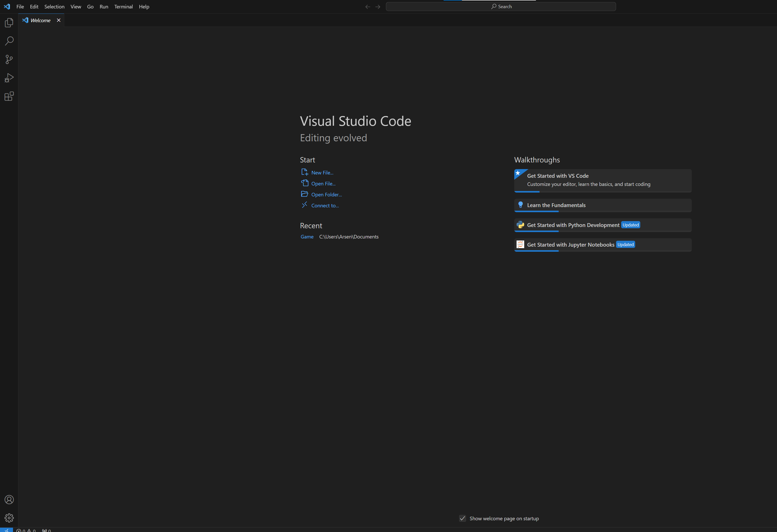
Task: Click the Open Folder... link
Action: coord(327,195)
